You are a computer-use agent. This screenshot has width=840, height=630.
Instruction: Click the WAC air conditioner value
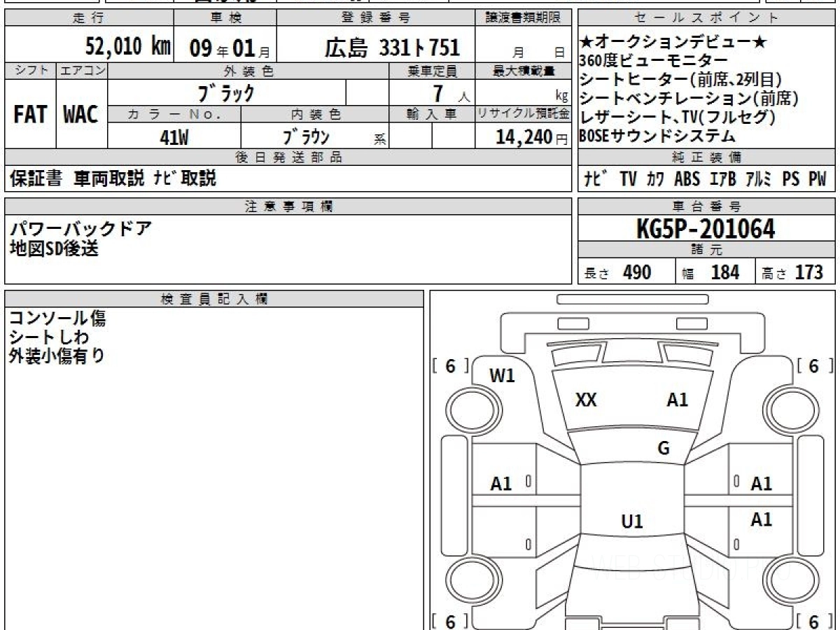(81, 115)
